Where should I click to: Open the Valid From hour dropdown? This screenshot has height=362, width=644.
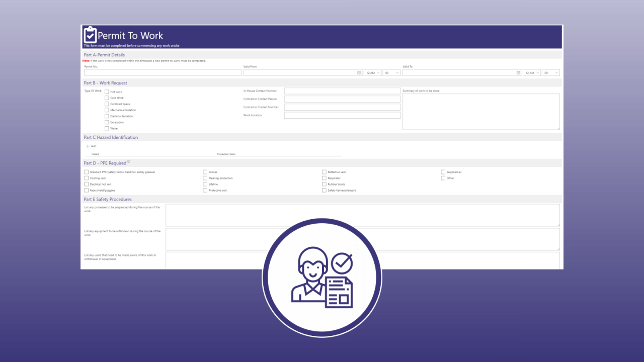(372, 73)
